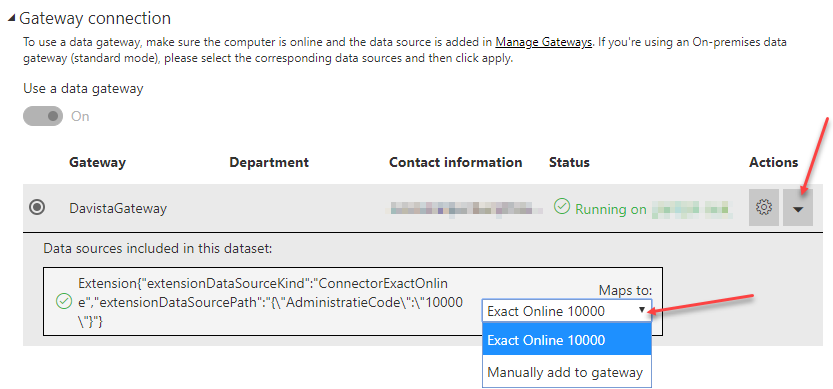Click the Gateway column header
The width and height of the screenshot is (833, 389).
click(x=97, y=162)
